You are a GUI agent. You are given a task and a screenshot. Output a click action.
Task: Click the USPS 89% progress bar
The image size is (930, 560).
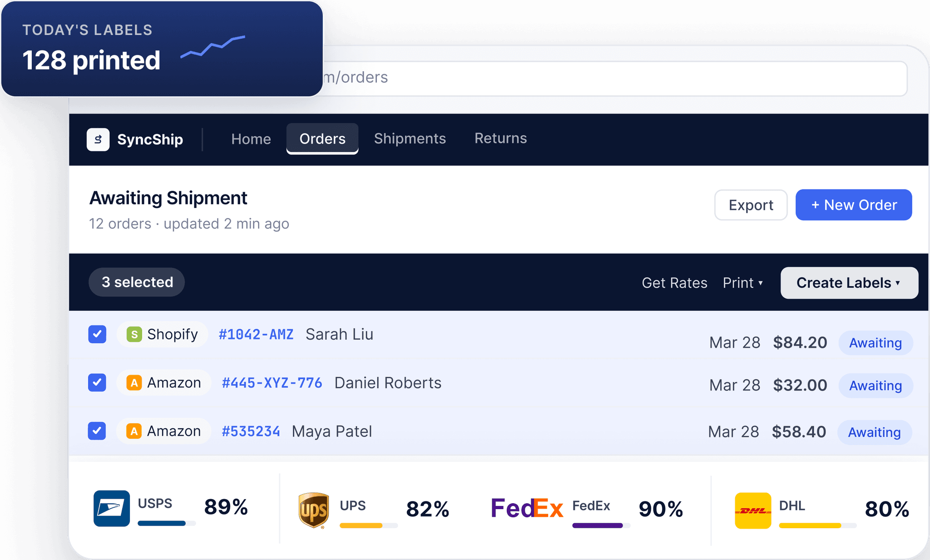click(x=167, y=523)
